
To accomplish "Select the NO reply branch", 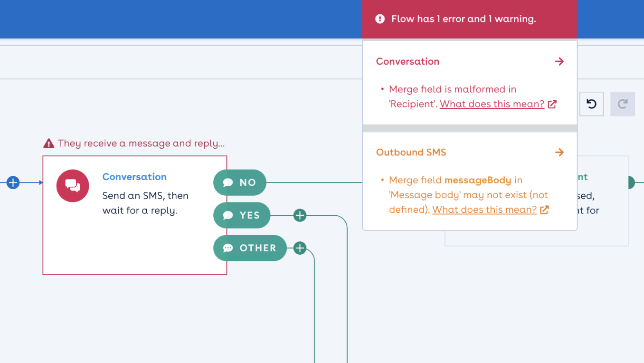I will (240, 182).
